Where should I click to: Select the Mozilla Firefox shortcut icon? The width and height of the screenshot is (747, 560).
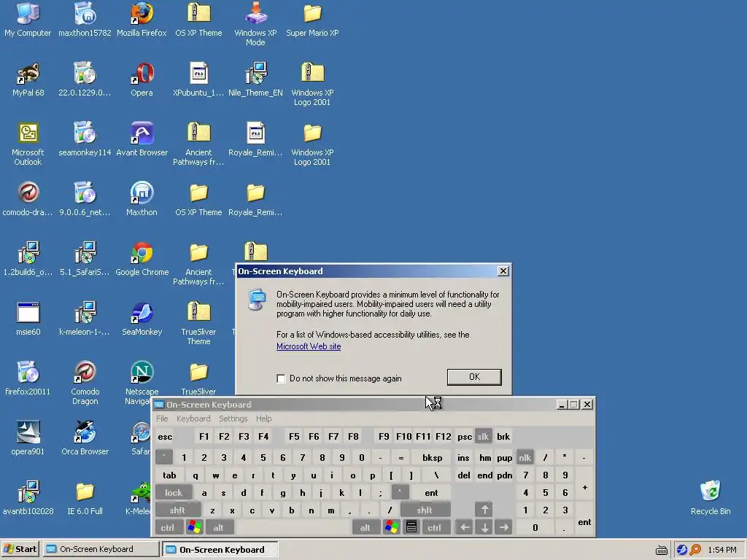coord(142,19)
